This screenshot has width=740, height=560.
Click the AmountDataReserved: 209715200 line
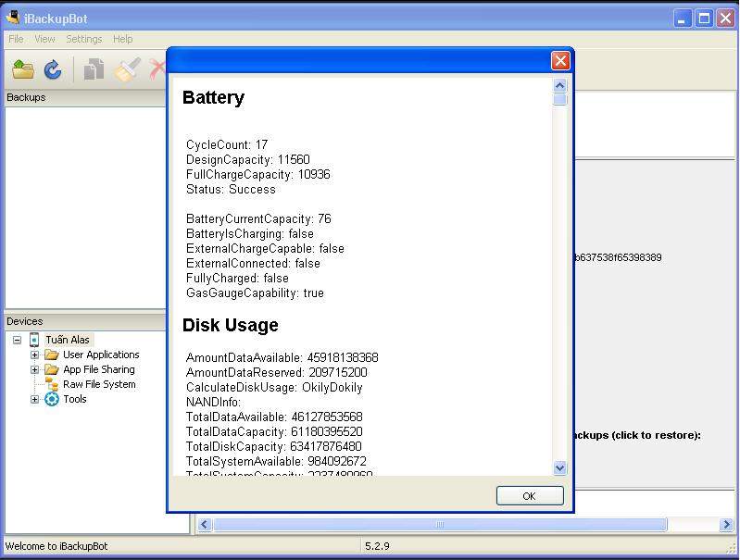[277, 372]
